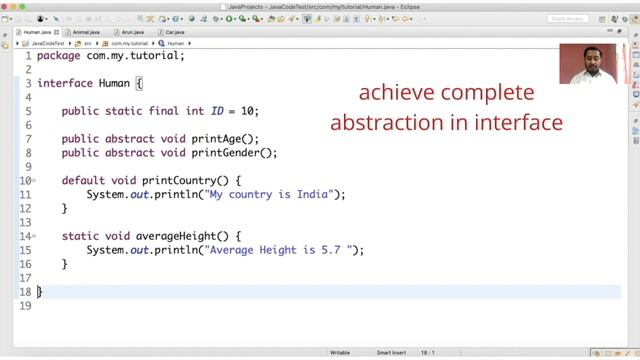Collapse the averageHeight method at line 14
640x360 pixels.
click(34, 236)
